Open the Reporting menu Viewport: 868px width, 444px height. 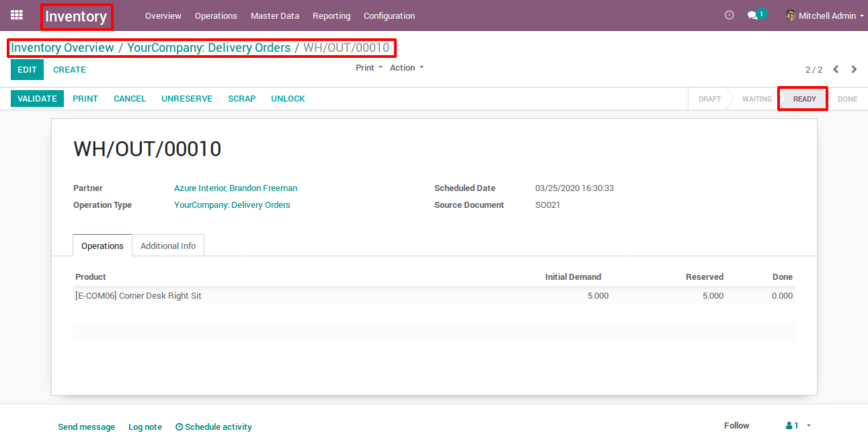coord(331,15)
